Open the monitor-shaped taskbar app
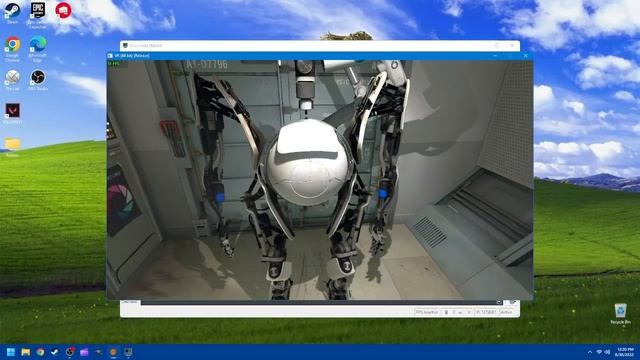640x360 pixels. pyautogui.click(x=128, y=352)
